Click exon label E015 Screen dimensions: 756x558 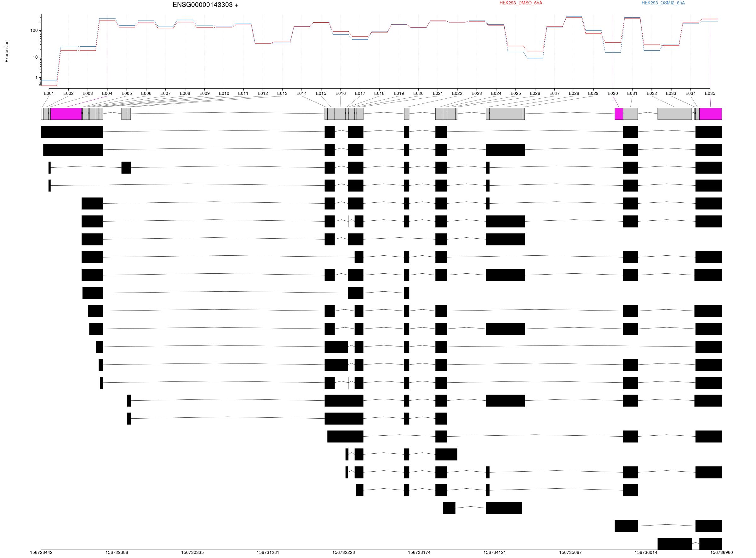click(x=321, y=94)
